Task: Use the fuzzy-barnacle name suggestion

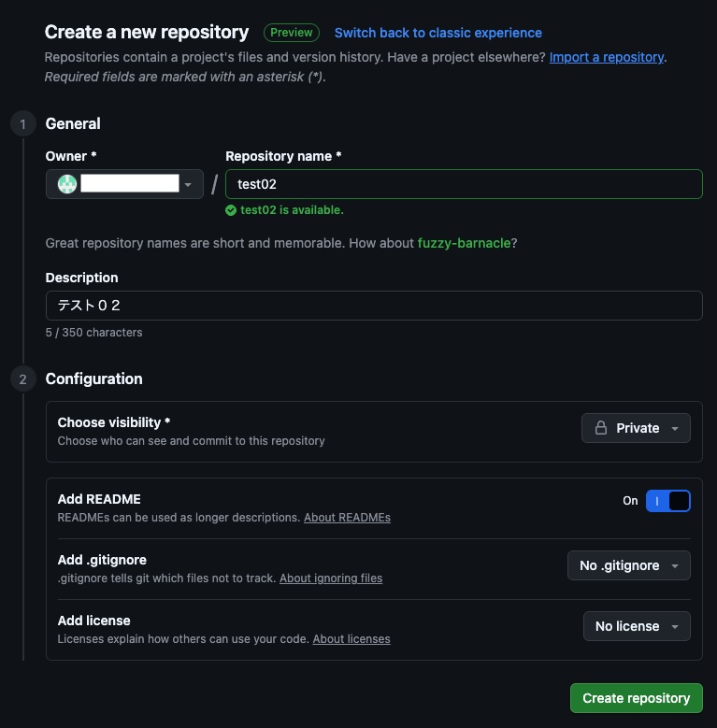Action: pyautogui.click(x=464, y=243)
